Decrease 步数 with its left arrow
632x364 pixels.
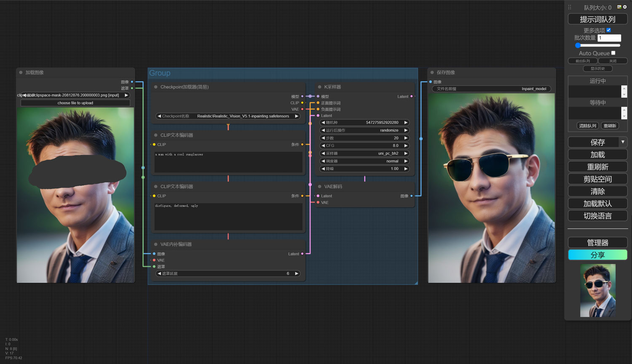[x=323, y=138]
